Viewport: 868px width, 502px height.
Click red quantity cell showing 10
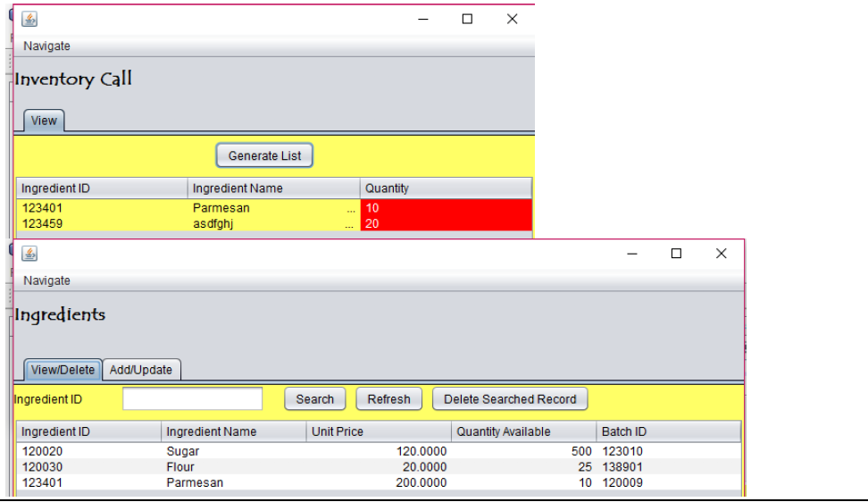coord(445,208)
